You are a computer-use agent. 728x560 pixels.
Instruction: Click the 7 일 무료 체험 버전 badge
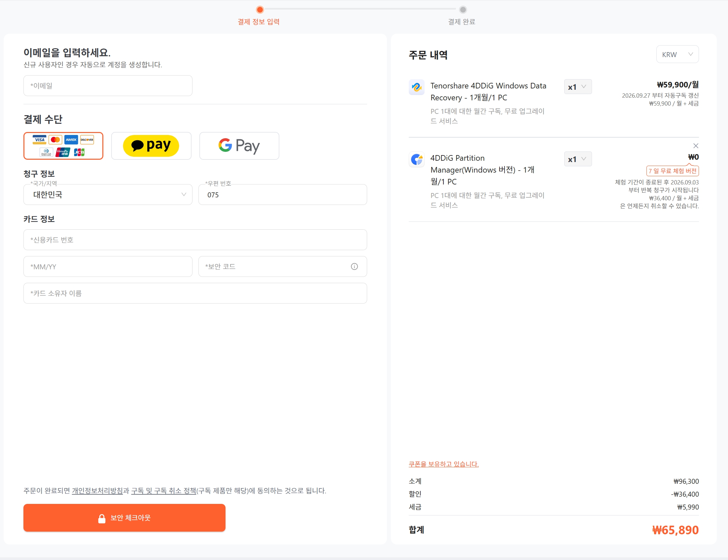[x=672, y=171]
